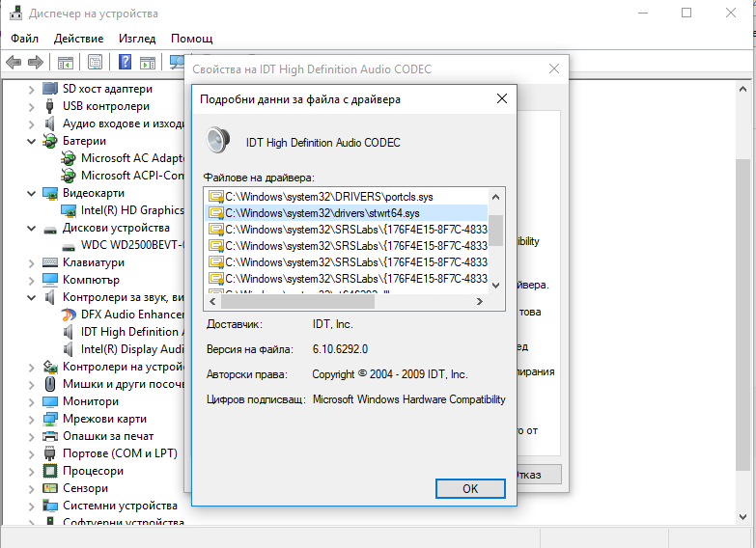Select the Батерии category icon
This screenshot has width=756, height=548.
[x=49, y=141]
